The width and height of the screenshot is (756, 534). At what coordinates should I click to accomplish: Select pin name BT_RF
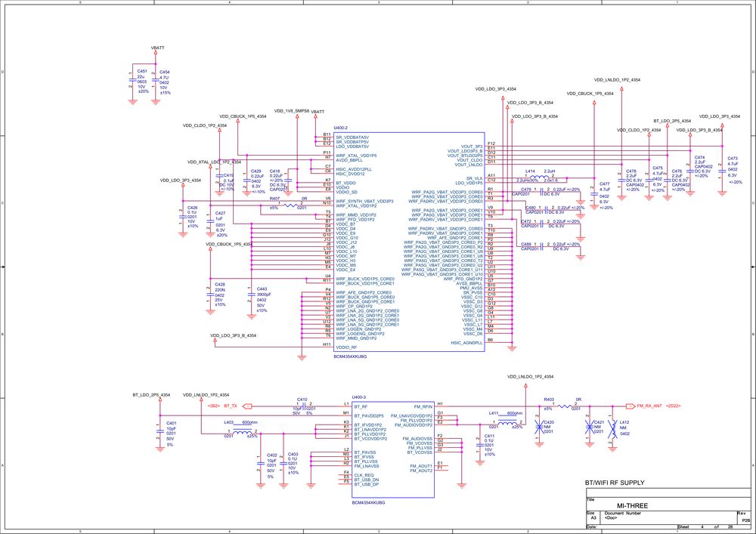[361, 407]
